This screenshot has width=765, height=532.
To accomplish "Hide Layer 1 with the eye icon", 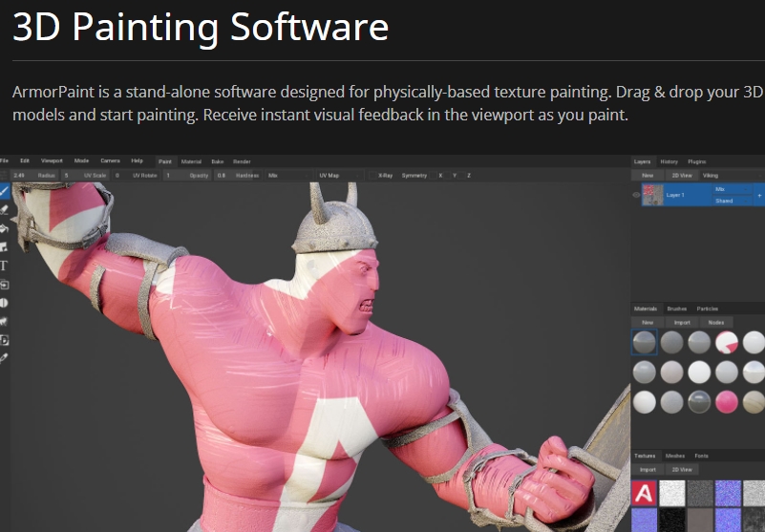I will pyautogui.click(x=636, y=195).
